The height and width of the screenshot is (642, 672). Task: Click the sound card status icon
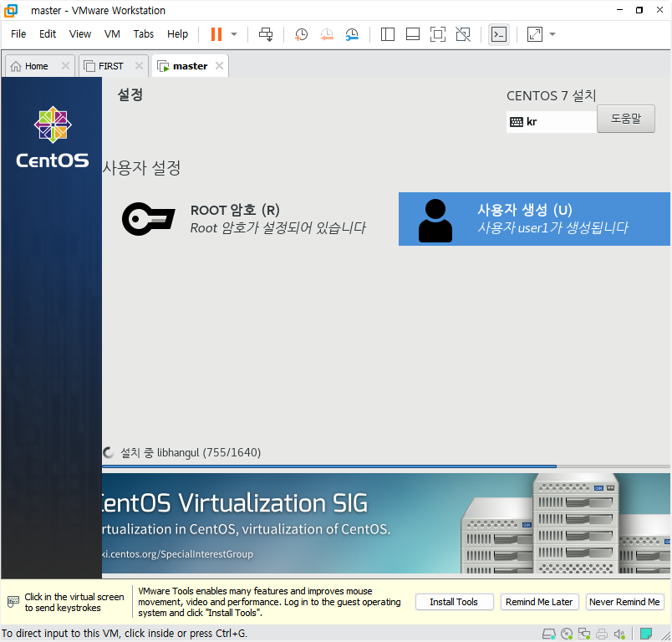pyautogui.click(x=619, y=634)
